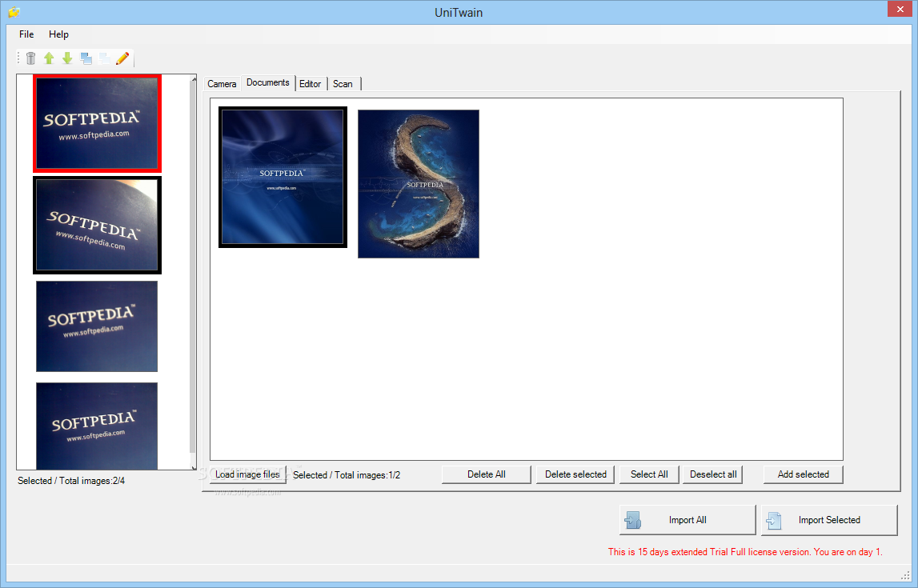Click the Delete selected button

click(575, 474)
